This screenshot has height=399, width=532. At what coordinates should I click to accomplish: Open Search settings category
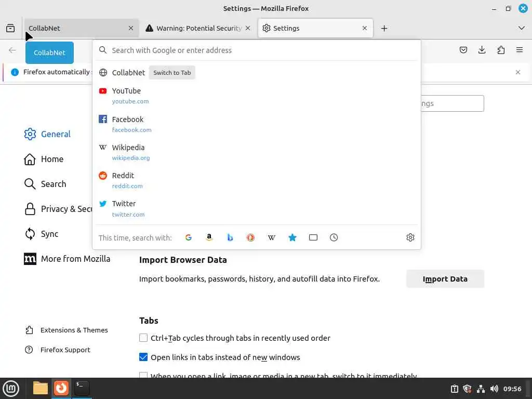[45, 184]
